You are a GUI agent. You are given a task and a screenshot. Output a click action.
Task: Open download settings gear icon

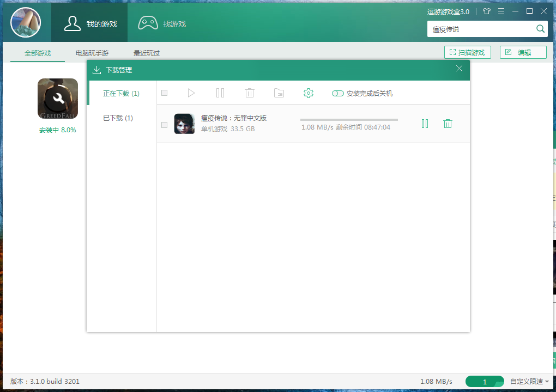[309, 93]
